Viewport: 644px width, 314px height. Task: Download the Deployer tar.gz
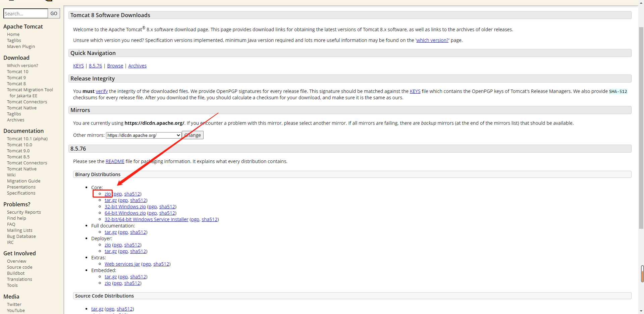tap(111, 251)
